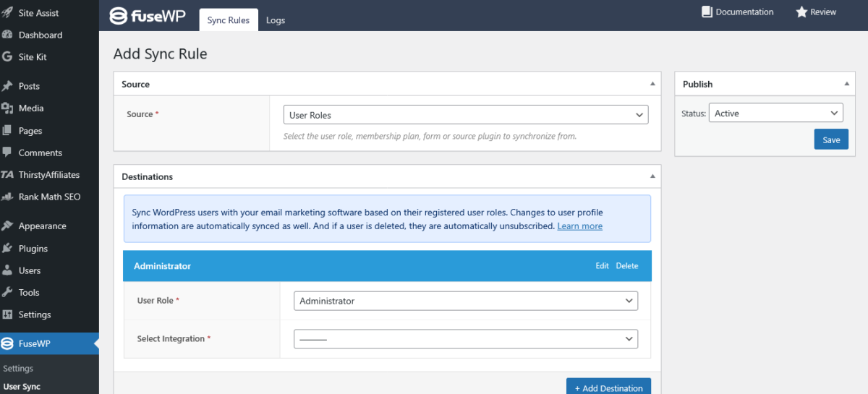Click the Save button
The width and height of the screenshot is (868, 394).
coord(831,140)
